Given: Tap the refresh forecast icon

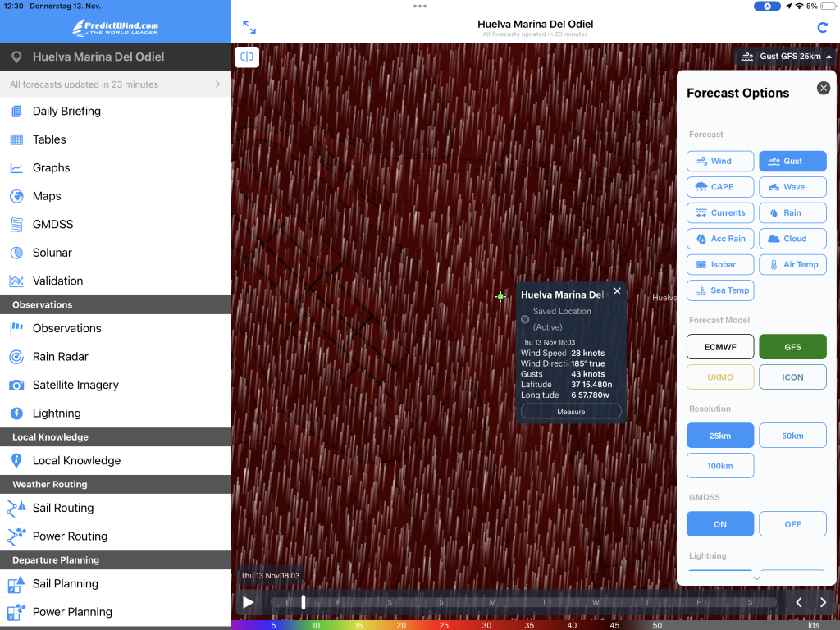Looking at the screenshot, I should click(x=823, y=28).
